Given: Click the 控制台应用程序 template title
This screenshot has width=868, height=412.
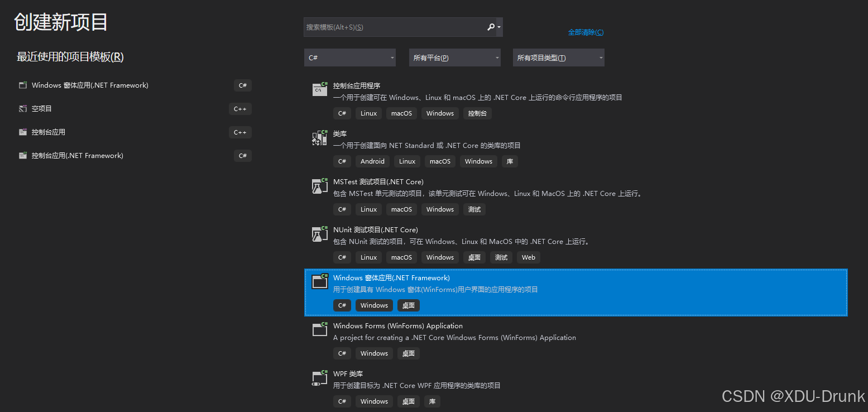Looking at the screenshot, I should [357, 86].
